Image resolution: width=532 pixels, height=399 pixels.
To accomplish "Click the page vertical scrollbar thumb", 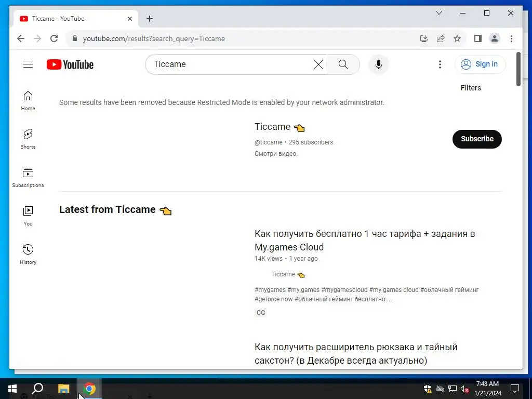I will click(518, 69).
